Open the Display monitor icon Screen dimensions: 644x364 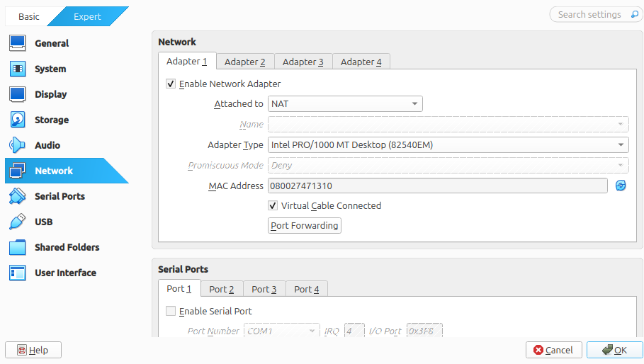coord(18,94)
